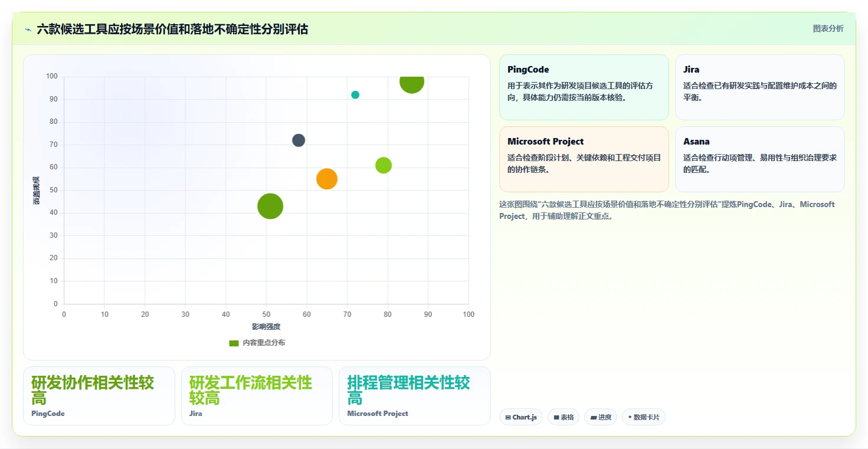Click the 图表分析 label in the header

pyautogui.click(x=828, y=28)
